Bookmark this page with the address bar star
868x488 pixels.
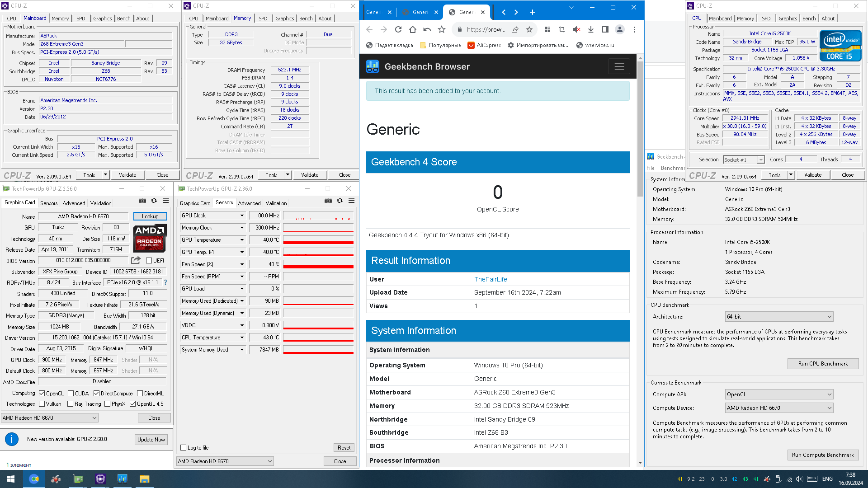(529, 29)
